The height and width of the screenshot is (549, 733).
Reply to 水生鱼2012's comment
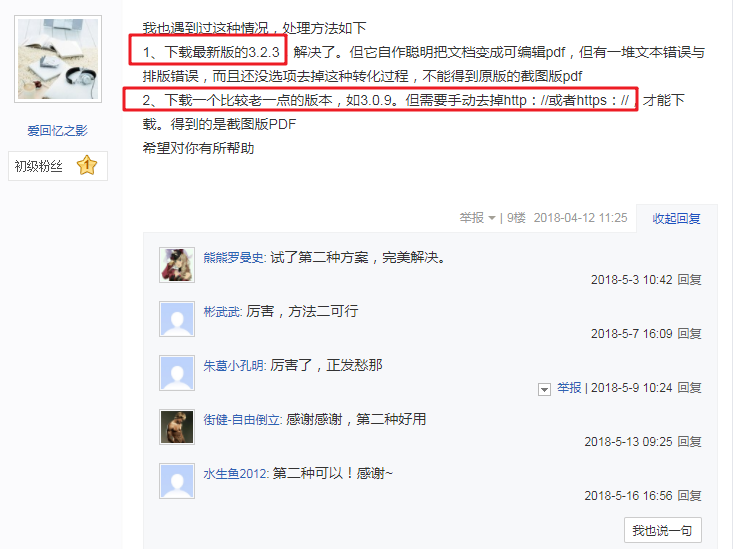pos(690,496)
